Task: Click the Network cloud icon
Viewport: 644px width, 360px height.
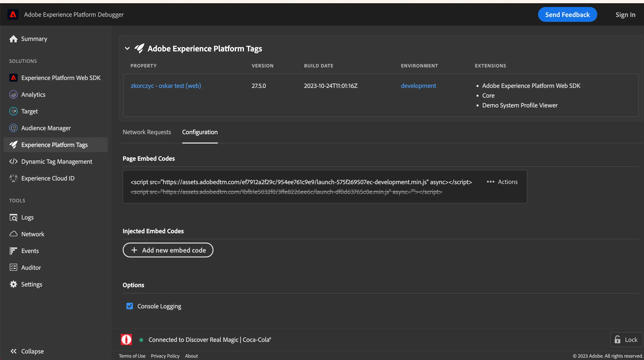Action: 13,234
